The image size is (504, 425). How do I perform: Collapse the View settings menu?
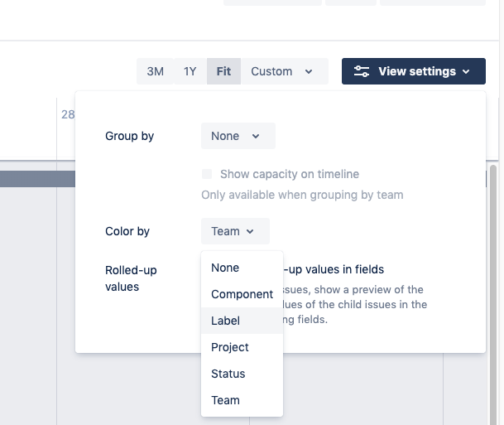414,71
